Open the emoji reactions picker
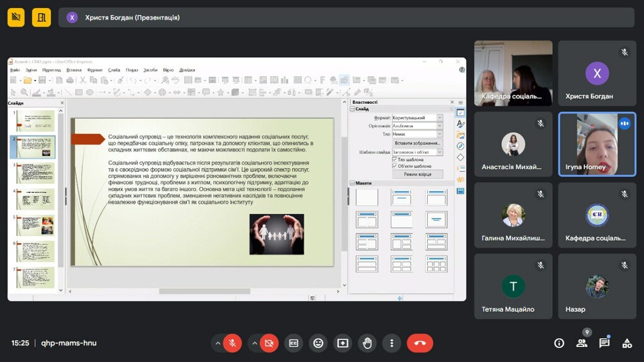Image resolution: width=644 pixels, height=362 pixels. (318, 343)
